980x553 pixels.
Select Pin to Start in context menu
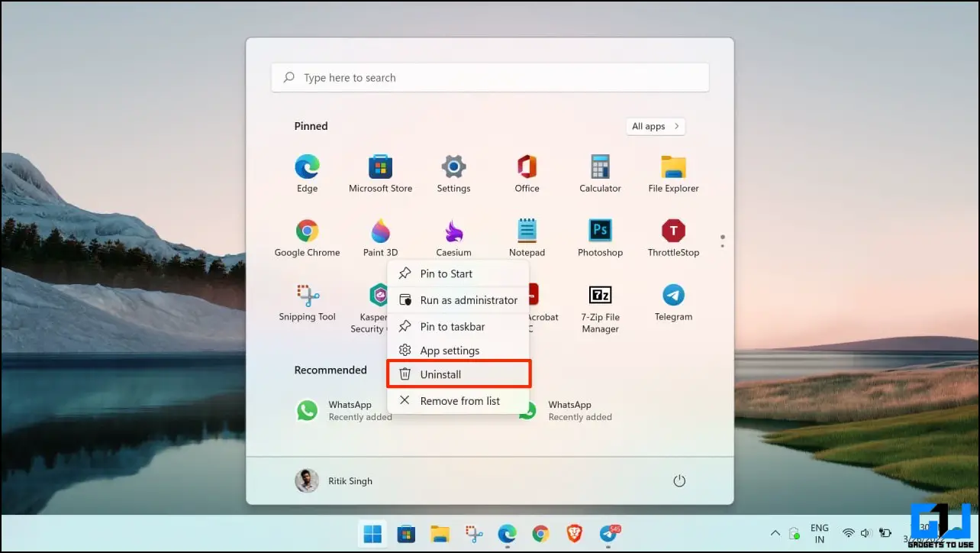tap(458, 273)
